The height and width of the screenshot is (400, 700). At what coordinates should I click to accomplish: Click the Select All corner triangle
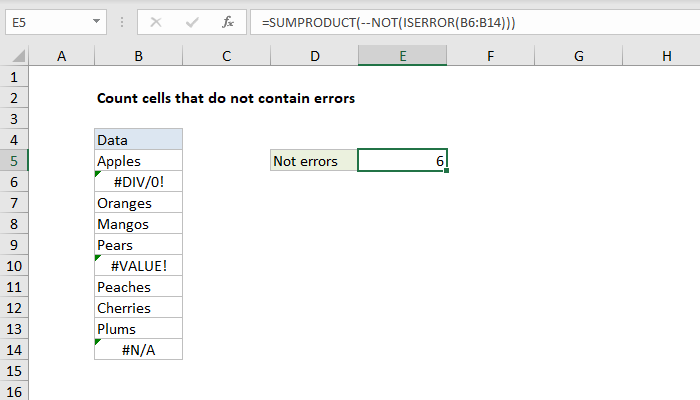click(x=18, y=56)
